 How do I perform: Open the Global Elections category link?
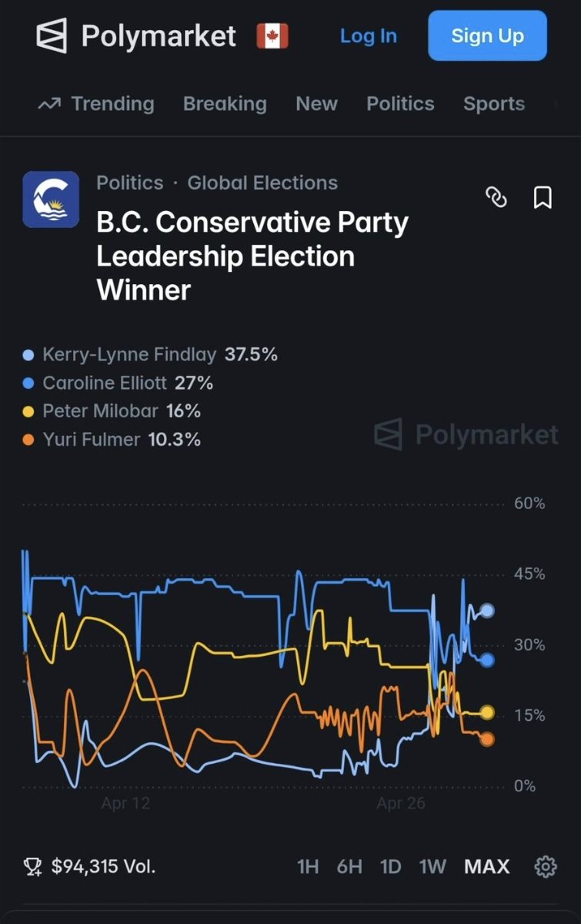pyautogui.click(x=262, y=182)
